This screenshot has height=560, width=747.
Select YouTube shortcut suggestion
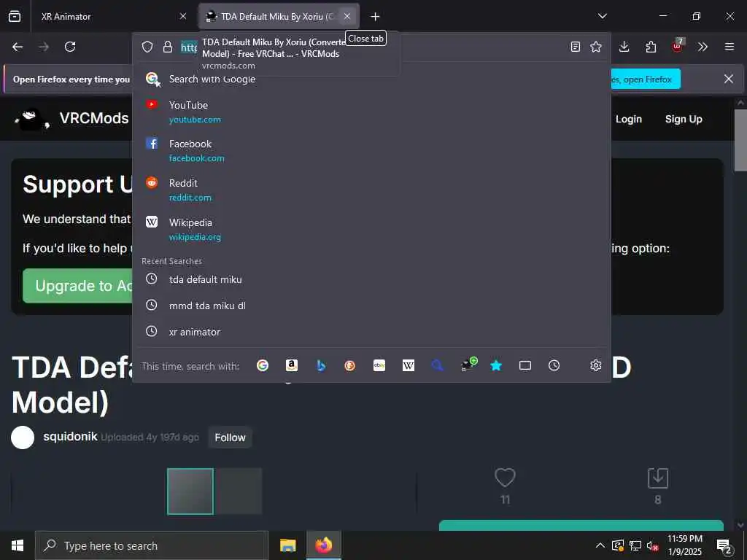[371, 112]
